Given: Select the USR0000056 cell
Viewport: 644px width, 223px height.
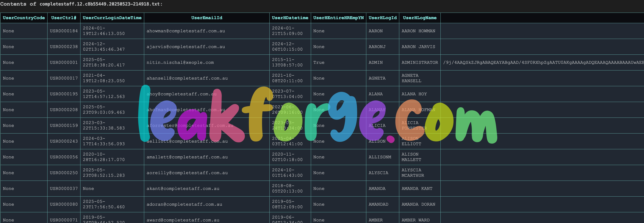Looking at the screenshot, I should (64, 157).
